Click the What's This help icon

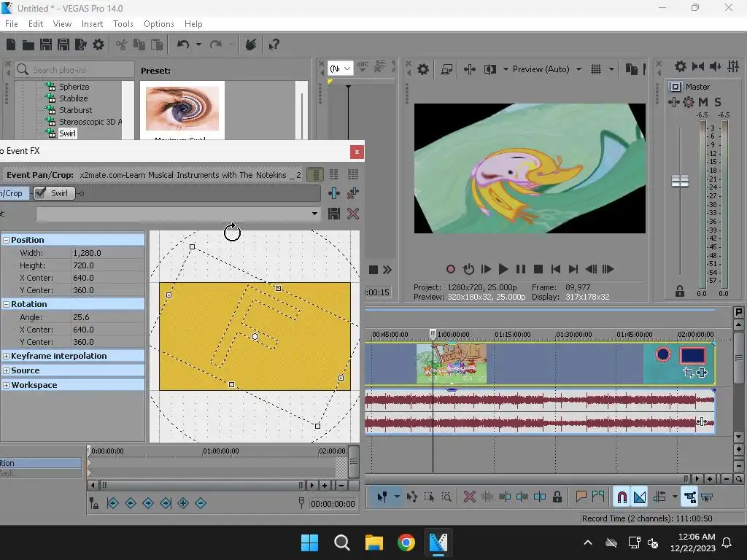[x=274, y=44]
